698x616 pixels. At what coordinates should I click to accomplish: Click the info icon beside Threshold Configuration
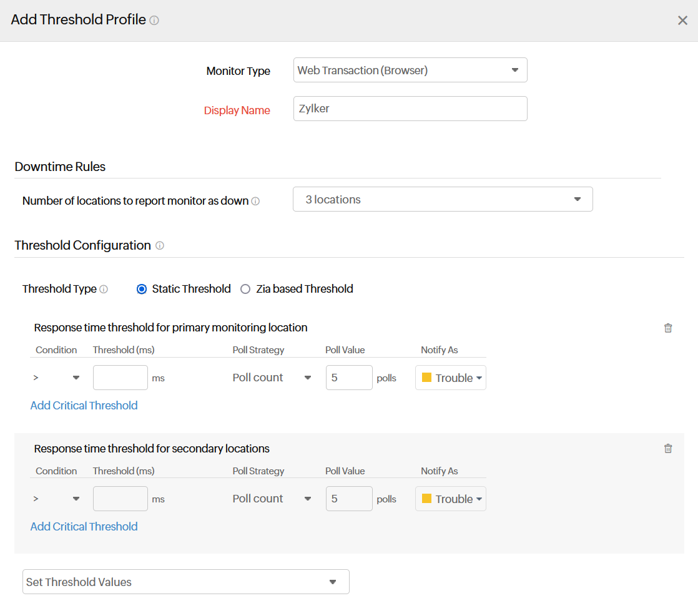coord(160,246)
